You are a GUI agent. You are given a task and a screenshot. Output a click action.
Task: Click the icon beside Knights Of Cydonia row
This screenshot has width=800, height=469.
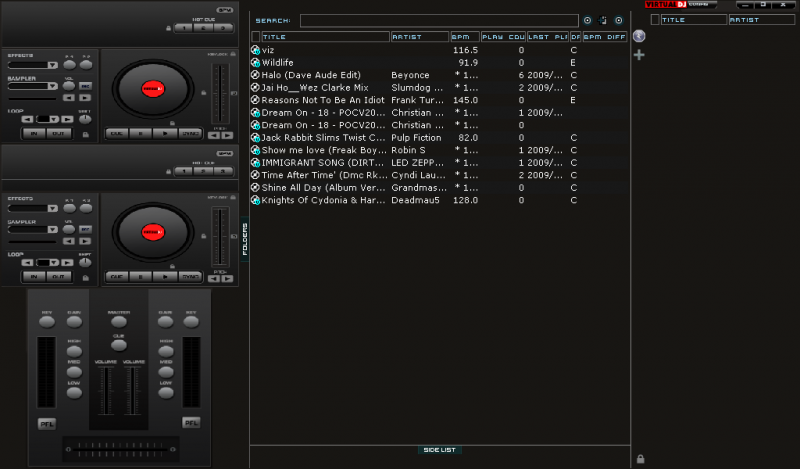(256, 200)
